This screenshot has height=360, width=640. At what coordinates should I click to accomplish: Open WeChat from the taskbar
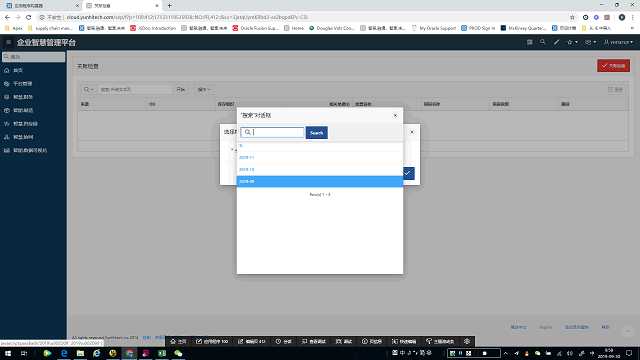click(x=178, y=353)
